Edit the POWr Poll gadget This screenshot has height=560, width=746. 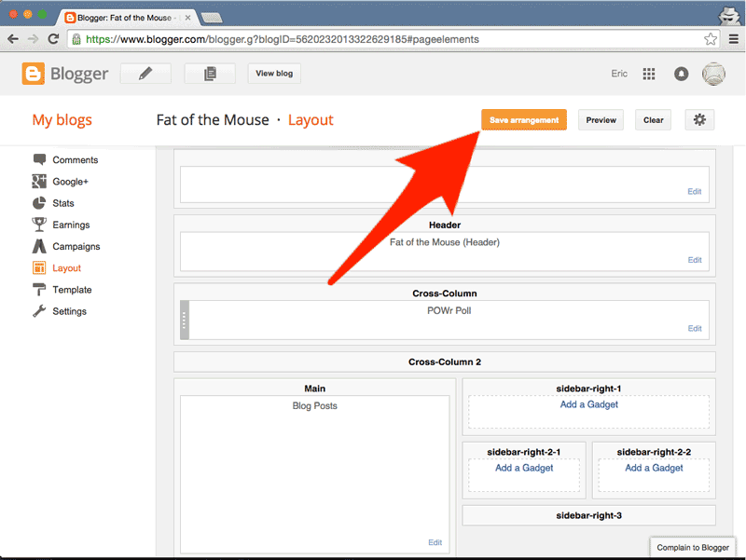(695, 329)
